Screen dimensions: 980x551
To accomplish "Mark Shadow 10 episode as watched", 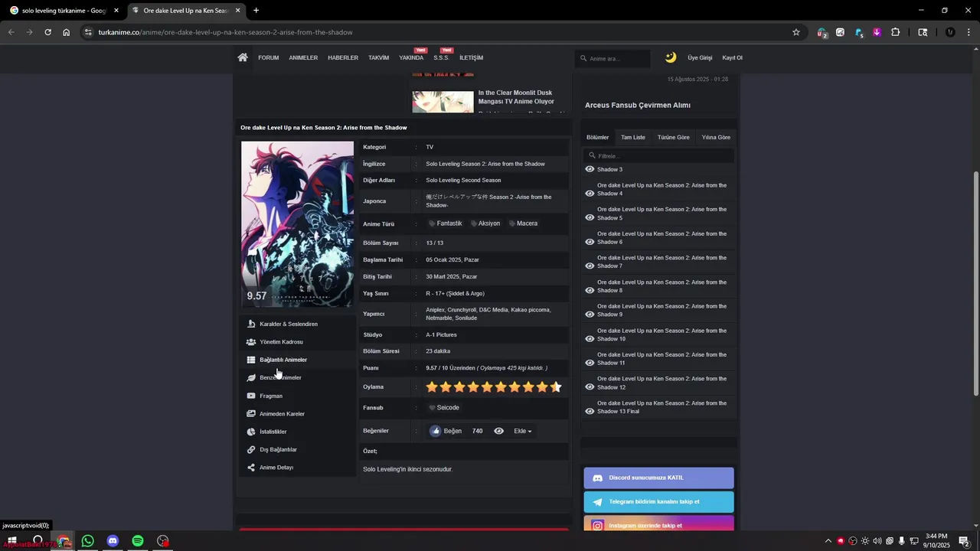I will (x=590, y=338).
